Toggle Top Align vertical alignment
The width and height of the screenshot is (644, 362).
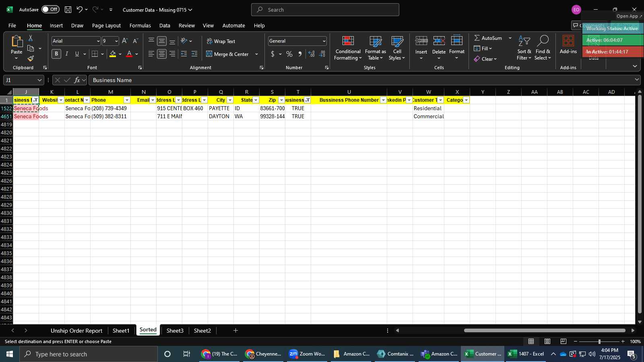151,41
